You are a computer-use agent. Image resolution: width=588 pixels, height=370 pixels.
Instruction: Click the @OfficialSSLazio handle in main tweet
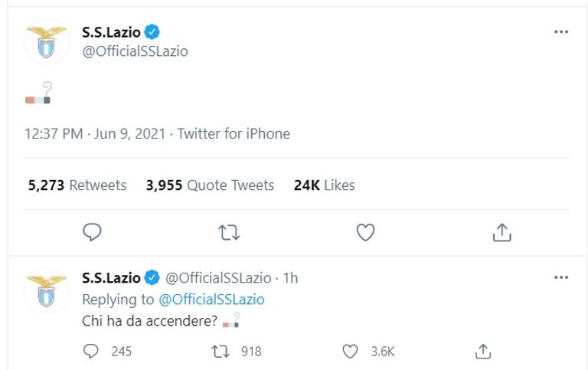point(135,51)
